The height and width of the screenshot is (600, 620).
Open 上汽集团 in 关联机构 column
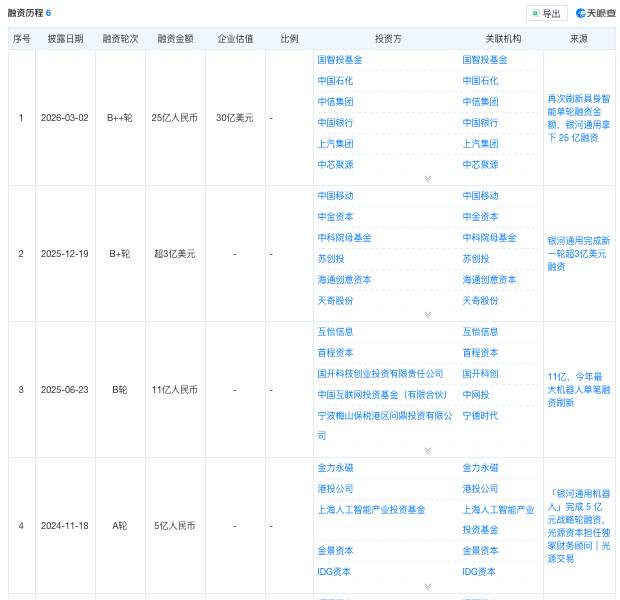[x=480, y=144]
